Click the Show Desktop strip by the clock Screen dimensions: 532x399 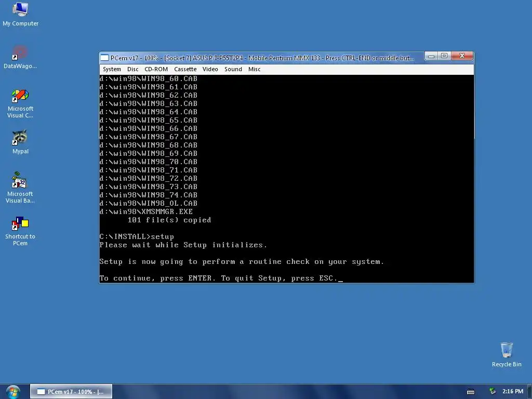click(x=529, y=392)
